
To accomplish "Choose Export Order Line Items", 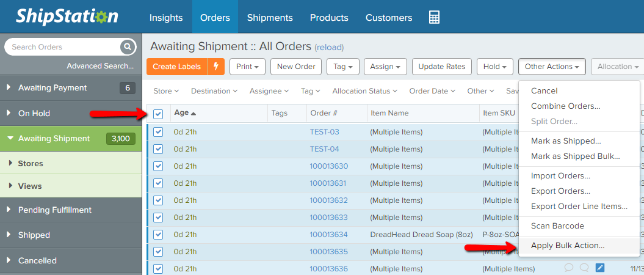I will point(579,207).
